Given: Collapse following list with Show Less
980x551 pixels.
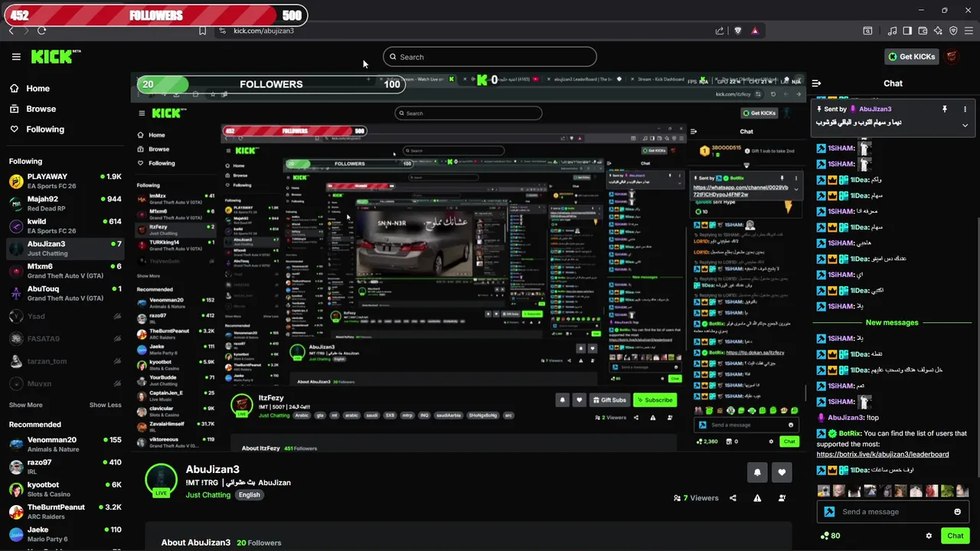Looking at the screenshot, I should [x=105, y=405].
